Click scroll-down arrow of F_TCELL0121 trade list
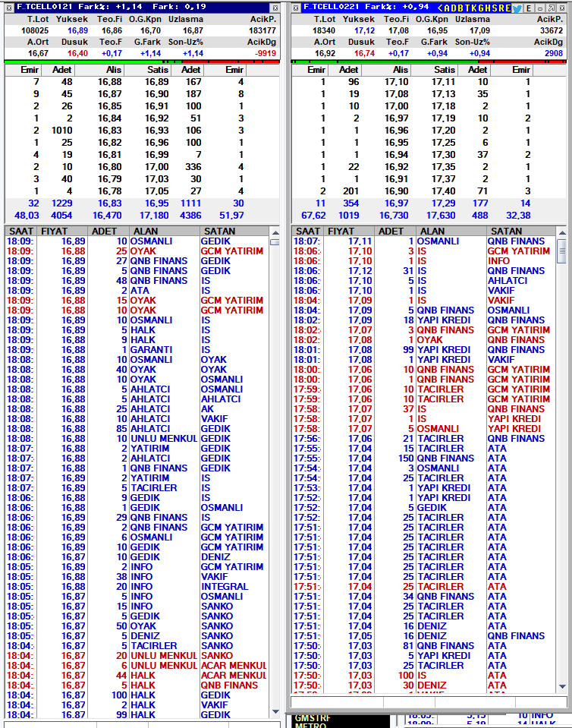572x728 pixels. (x=275, y=711)
